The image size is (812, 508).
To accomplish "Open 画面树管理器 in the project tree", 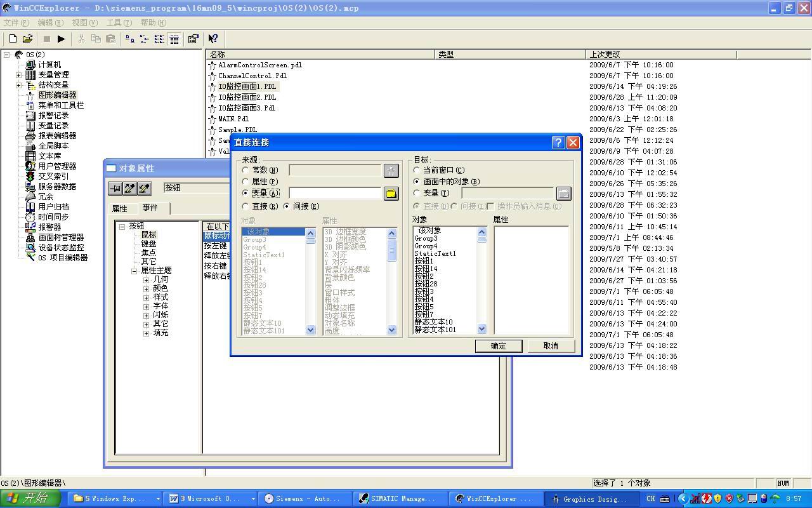I will 61,237.
